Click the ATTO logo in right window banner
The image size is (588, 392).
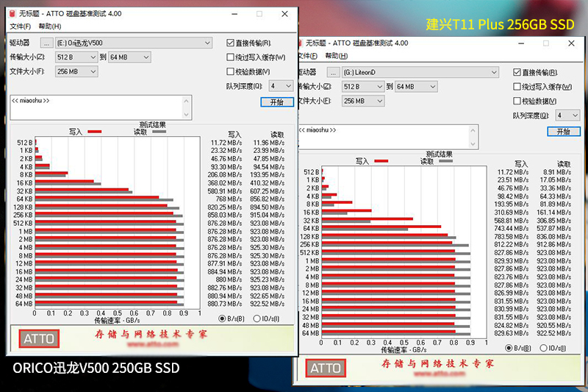(325, 368)
